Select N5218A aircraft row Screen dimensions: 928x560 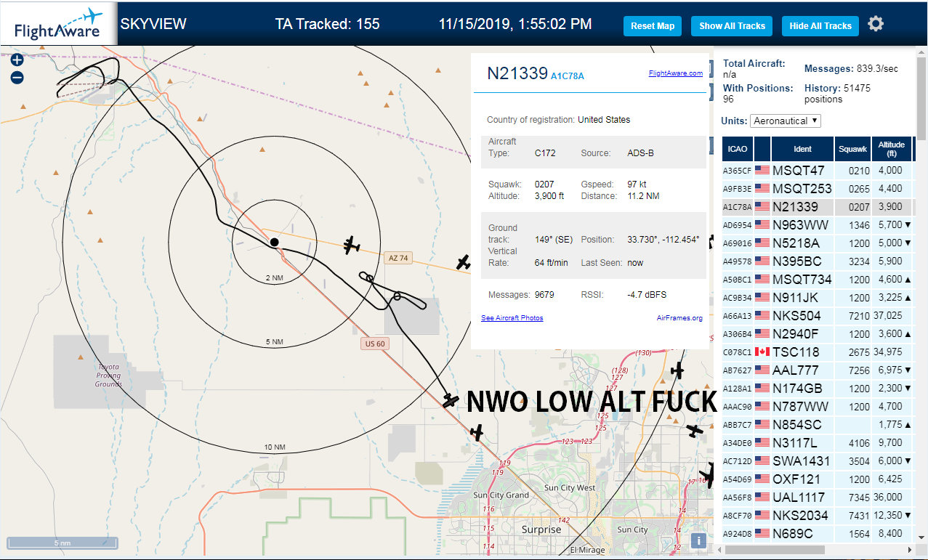tap(819, 243)
